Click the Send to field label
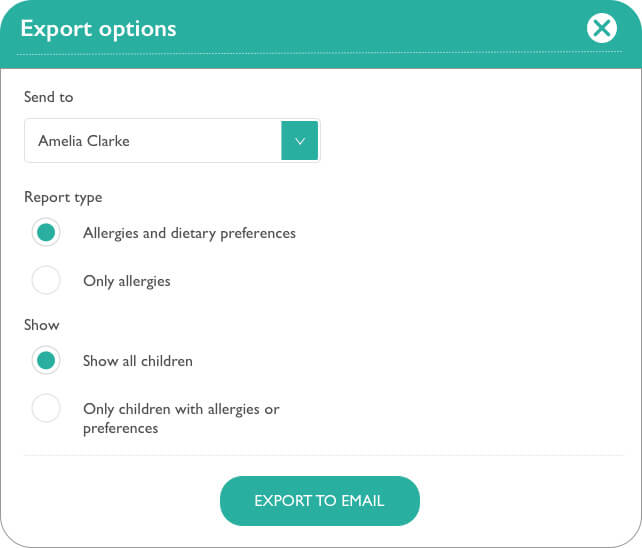Image resolution: width=642 pixels, height=548 pixels. pos(48,97)
